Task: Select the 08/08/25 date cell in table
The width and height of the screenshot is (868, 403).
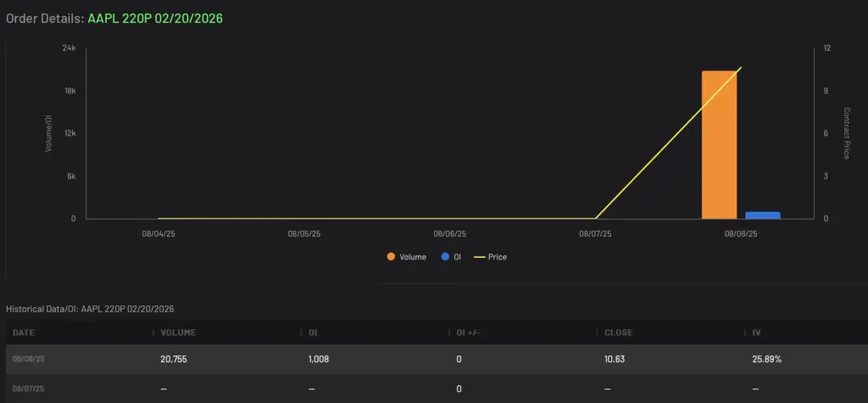Action: pos(28,359)
